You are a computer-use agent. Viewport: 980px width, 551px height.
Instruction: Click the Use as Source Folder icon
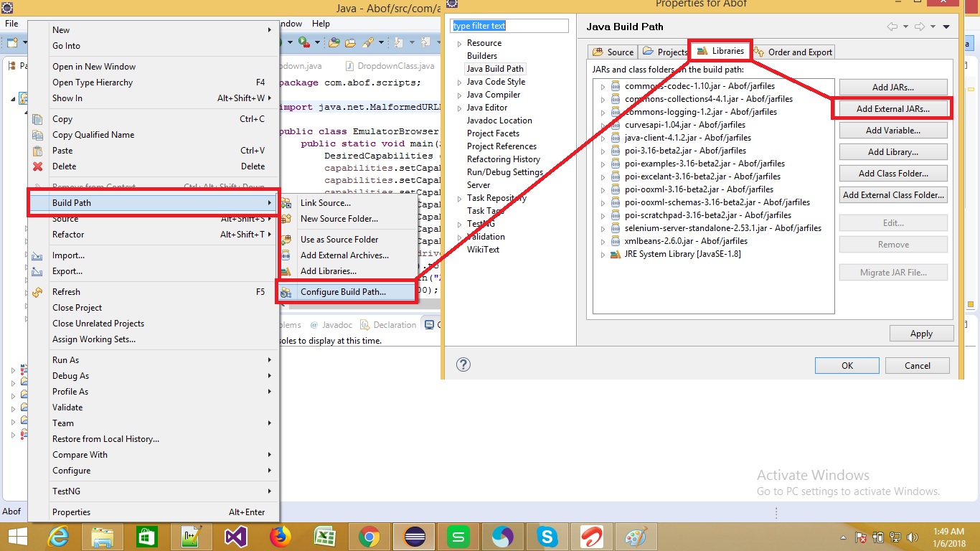click(286, 240)
